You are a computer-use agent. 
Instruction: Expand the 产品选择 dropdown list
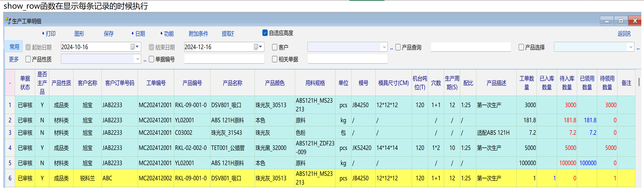pyautogui.click(x=630, y=47)
